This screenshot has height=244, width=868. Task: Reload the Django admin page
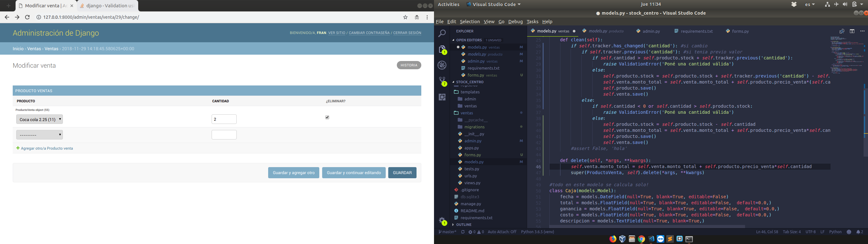tap(27, 17)
